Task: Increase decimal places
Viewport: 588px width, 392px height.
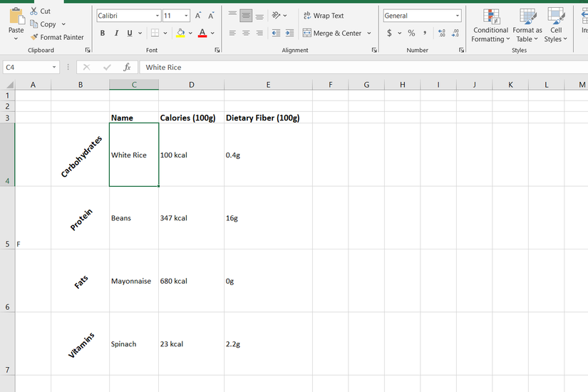Action: click(x=442, y=33)
